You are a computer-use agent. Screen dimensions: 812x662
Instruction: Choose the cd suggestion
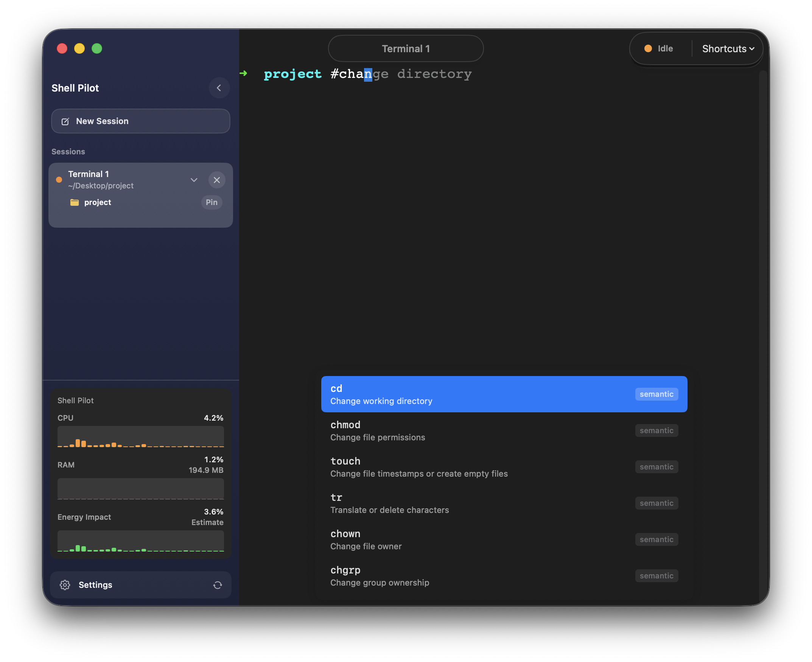coord(504,394)
